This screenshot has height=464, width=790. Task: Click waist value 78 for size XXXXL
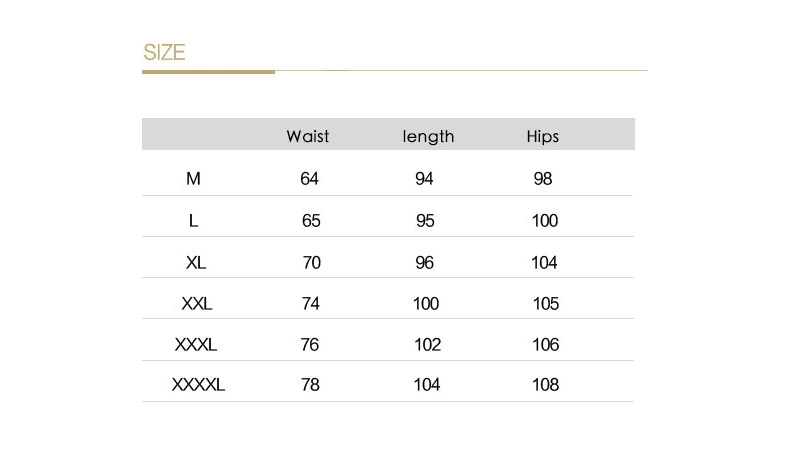click(x=310, y=385)
